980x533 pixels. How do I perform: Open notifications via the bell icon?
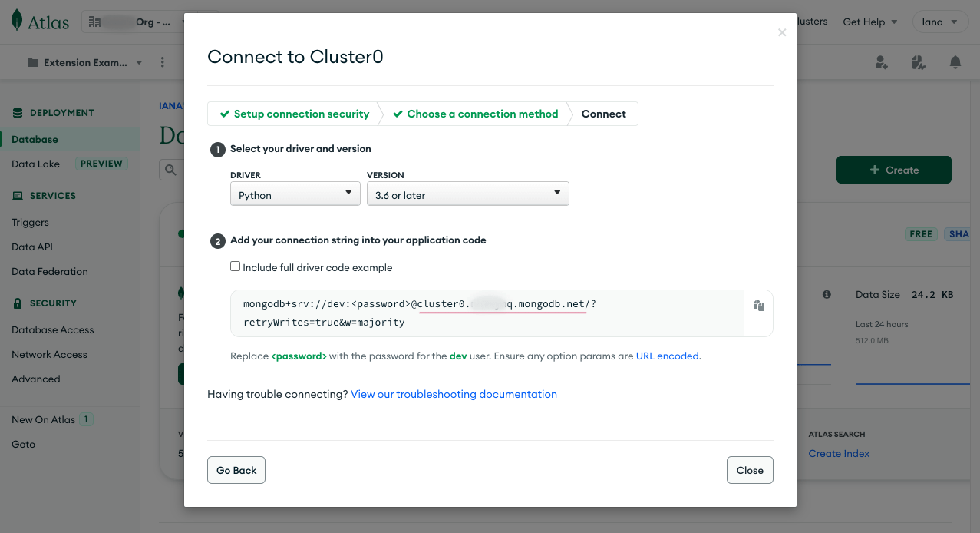(955, 62)
